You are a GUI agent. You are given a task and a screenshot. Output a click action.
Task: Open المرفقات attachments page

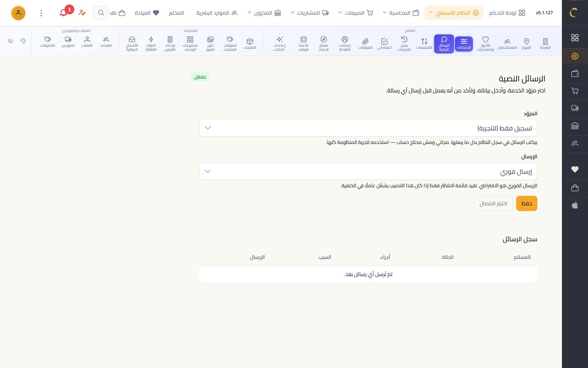pos(365,44)
